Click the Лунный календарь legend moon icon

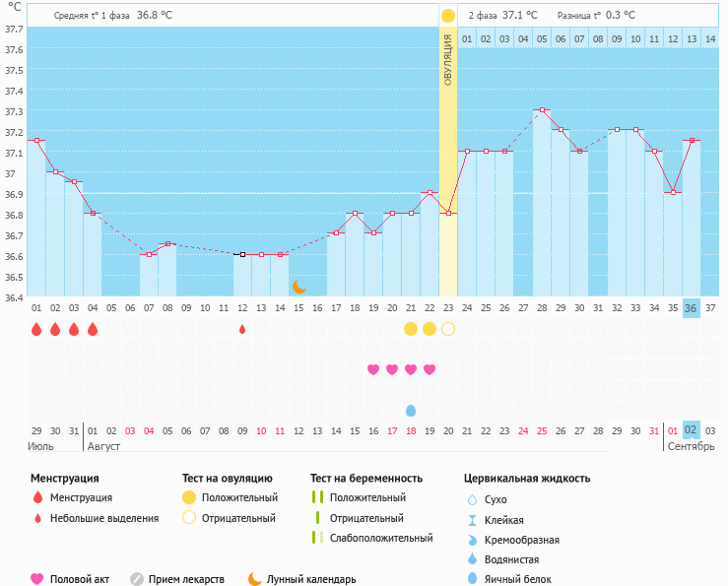[x=255, y=579]
